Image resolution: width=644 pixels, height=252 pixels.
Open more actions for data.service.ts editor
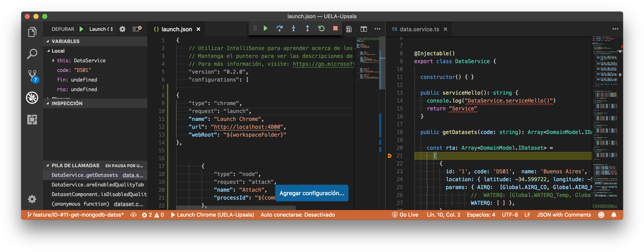615,29
